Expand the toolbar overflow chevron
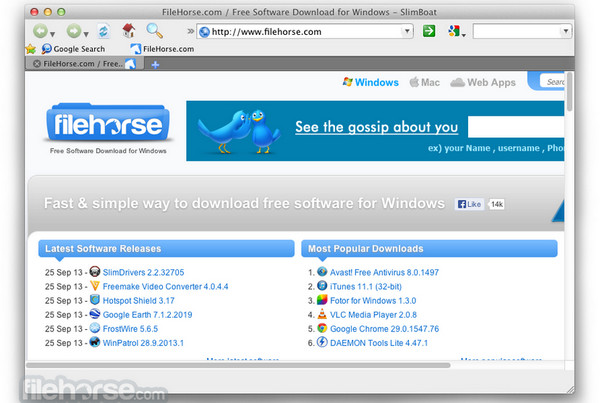Screen dimensions: 600x403 (190, 31)
